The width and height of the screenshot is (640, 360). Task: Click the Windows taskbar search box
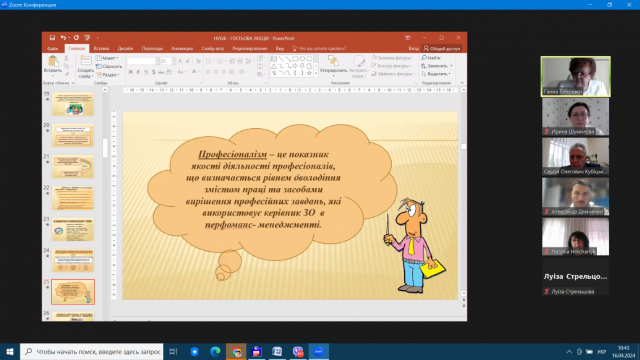pyautogui.click(x=91, y=351)
